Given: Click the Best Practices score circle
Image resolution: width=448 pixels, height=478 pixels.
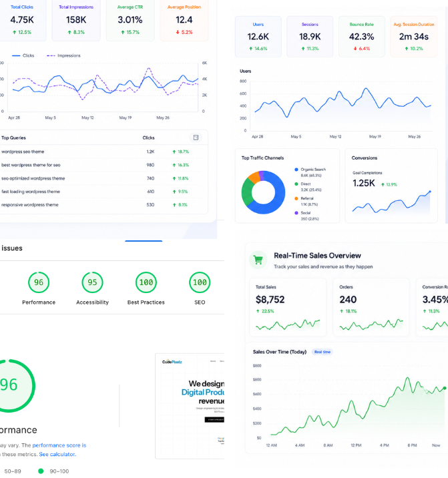Looking at the screenshot, I should tap(146, 282).
